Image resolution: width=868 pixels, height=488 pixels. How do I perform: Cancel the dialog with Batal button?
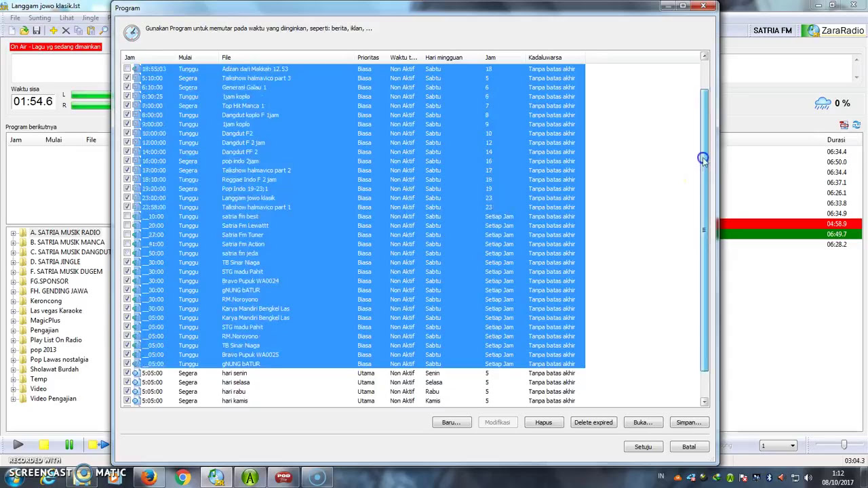pyautogui.click(x=689, y=447)
